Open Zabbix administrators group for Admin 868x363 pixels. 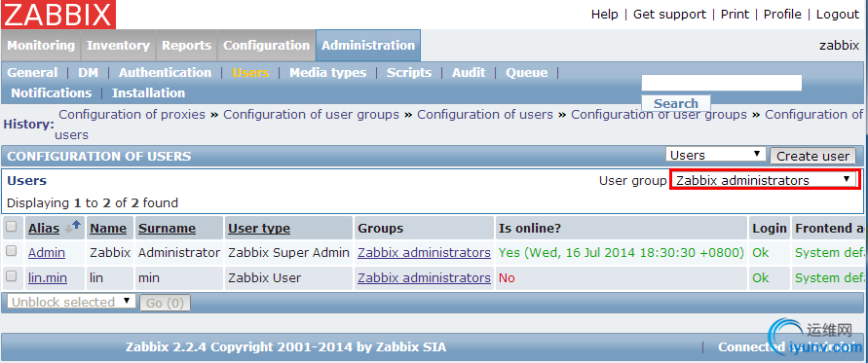(424, 252)
